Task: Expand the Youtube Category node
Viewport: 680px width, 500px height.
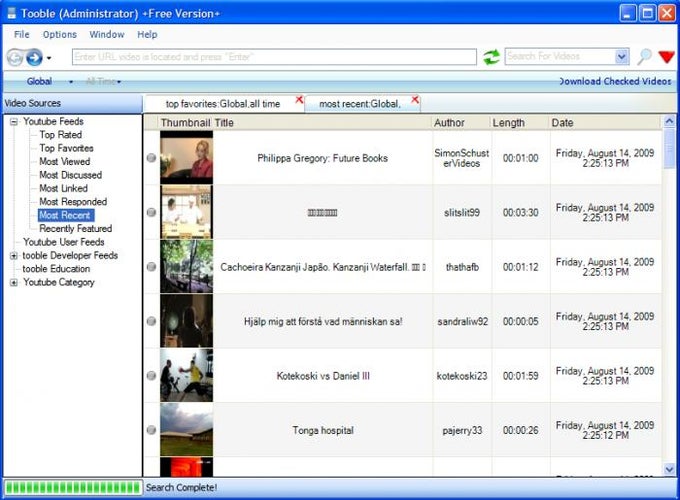Action: pyautogui.click(x=14, y=283)
